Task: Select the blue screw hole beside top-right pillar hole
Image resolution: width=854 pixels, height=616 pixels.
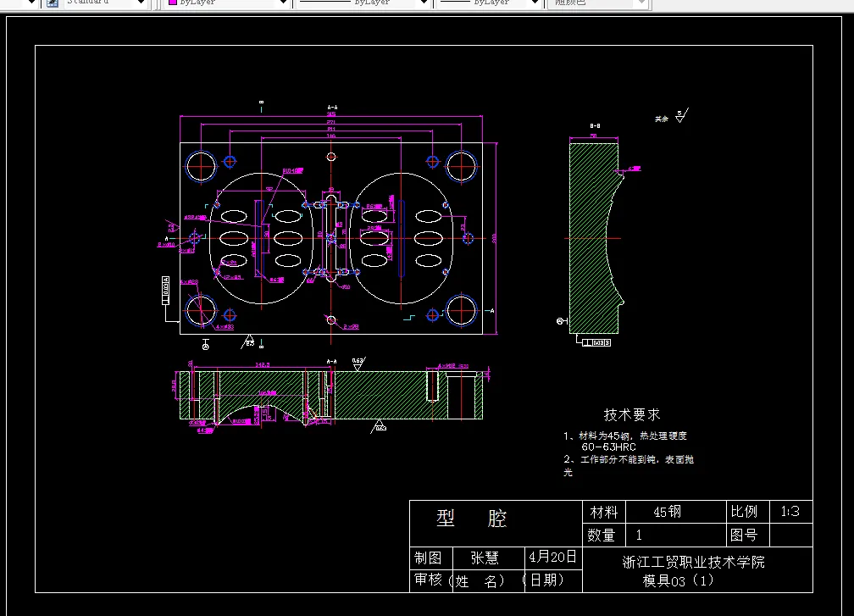Action: click(x=432, y=161)
